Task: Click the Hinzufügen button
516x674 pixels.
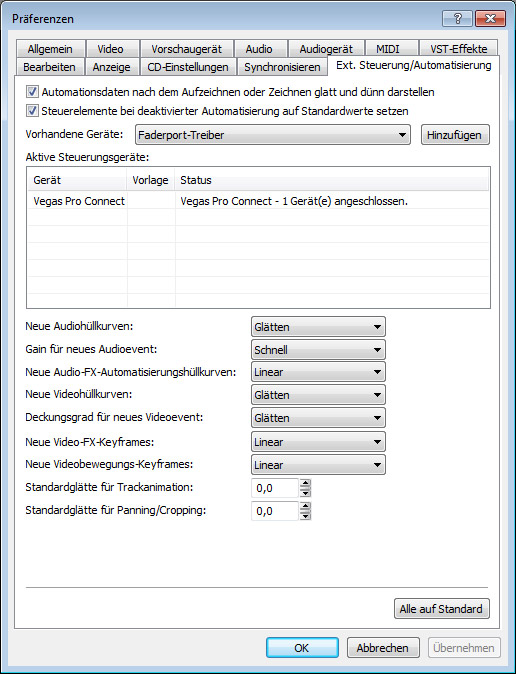Action: click(455, 135)
